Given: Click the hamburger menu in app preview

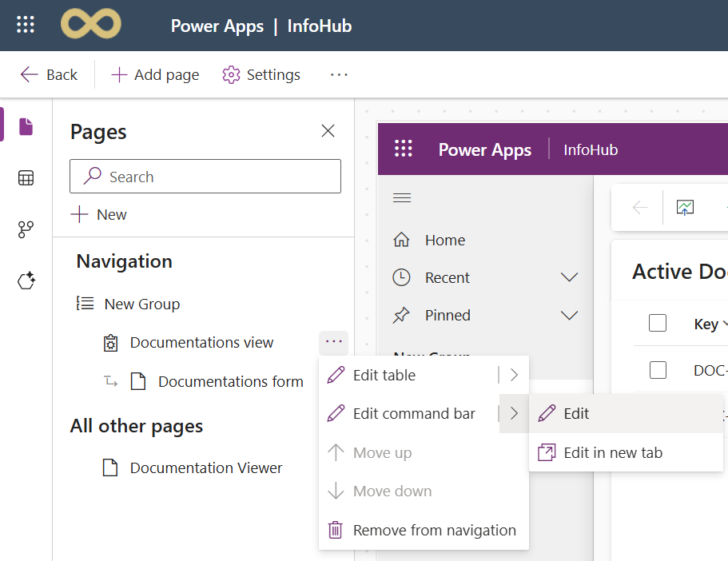Looking at the screenshot, I should [x=402, y=198].
